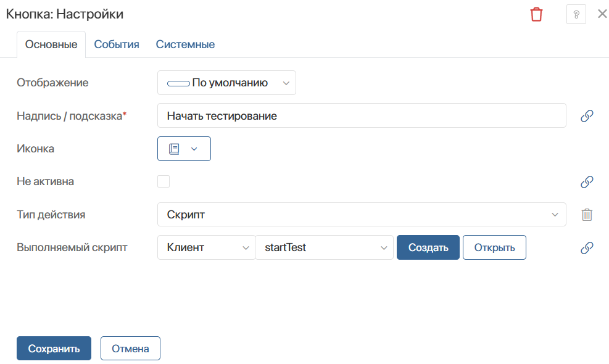Switch to the Основные tab
This screenshot has height=364, width=609.
[x=51, y=44]
